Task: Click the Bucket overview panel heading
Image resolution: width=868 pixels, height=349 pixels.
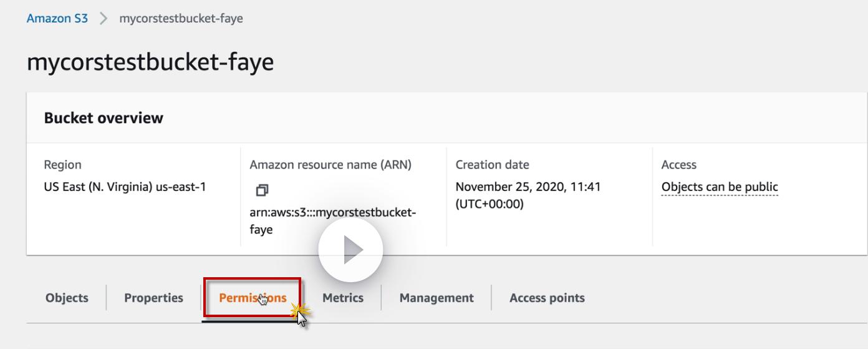Action: (x=104, y=118)
